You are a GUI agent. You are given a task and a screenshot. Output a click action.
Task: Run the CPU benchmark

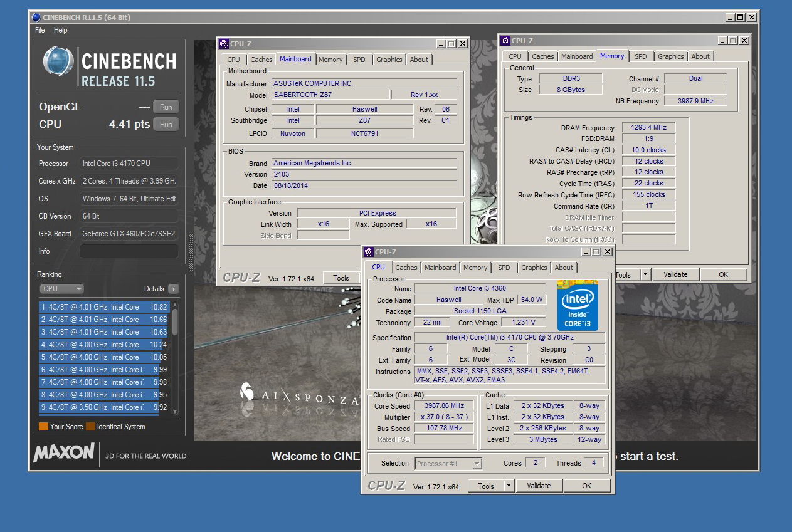[x=166, y=124]
